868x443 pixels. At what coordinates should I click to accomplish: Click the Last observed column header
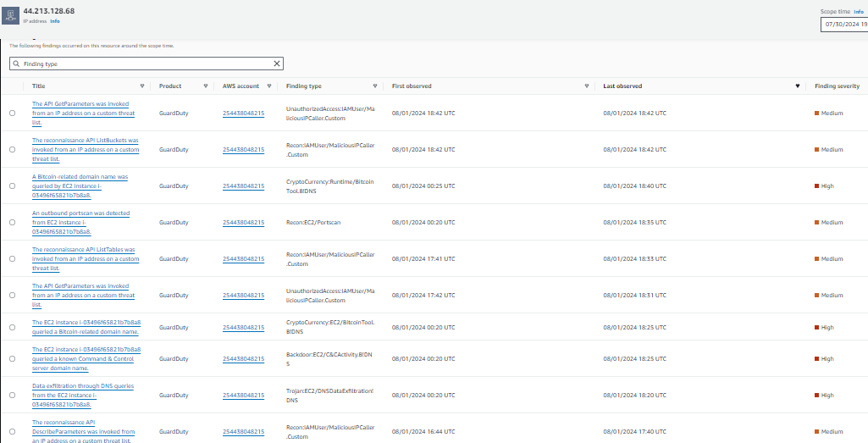click(622, 86)
